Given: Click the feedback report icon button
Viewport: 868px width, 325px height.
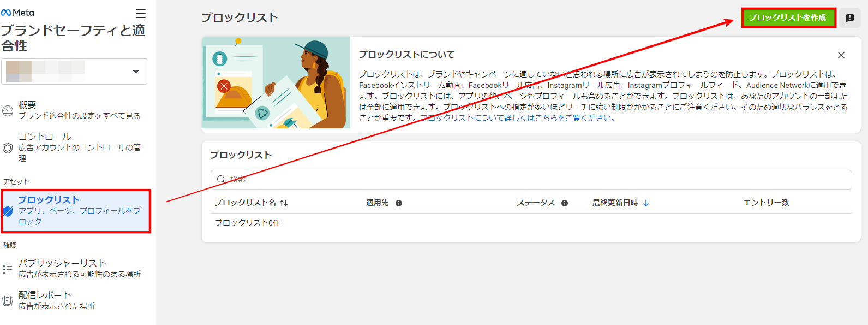Looking at the screenshot, I should click(x=850, y=18).
